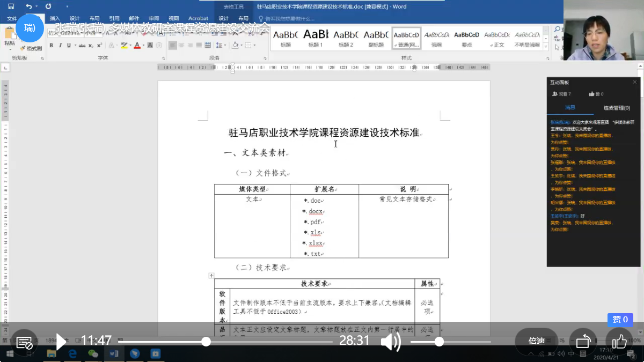Undo the last action in Word
This screenshot has width=644, height=362.
point(28,6)
